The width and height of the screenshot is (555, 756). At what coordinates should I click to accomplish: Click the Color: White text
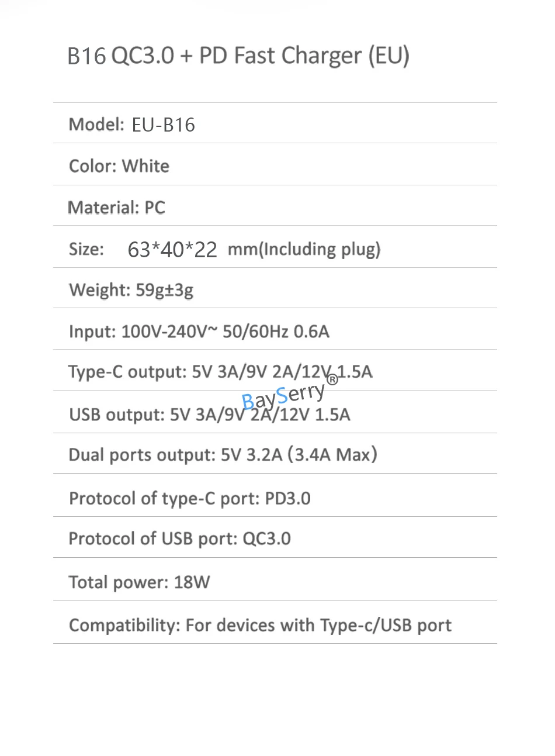(119, 166)
